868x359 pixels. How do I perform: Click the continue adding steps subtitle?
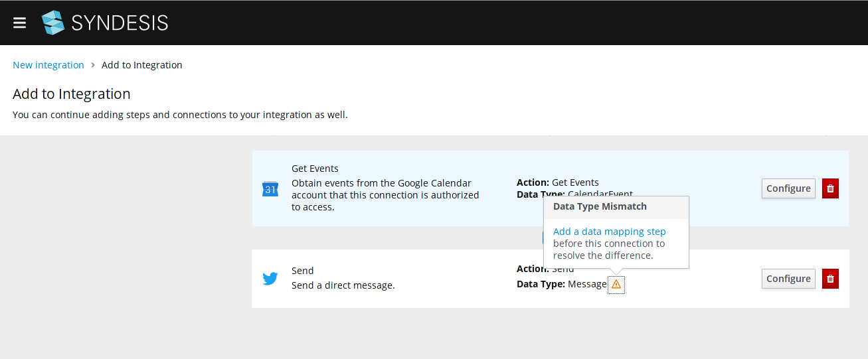click(180, 115)
